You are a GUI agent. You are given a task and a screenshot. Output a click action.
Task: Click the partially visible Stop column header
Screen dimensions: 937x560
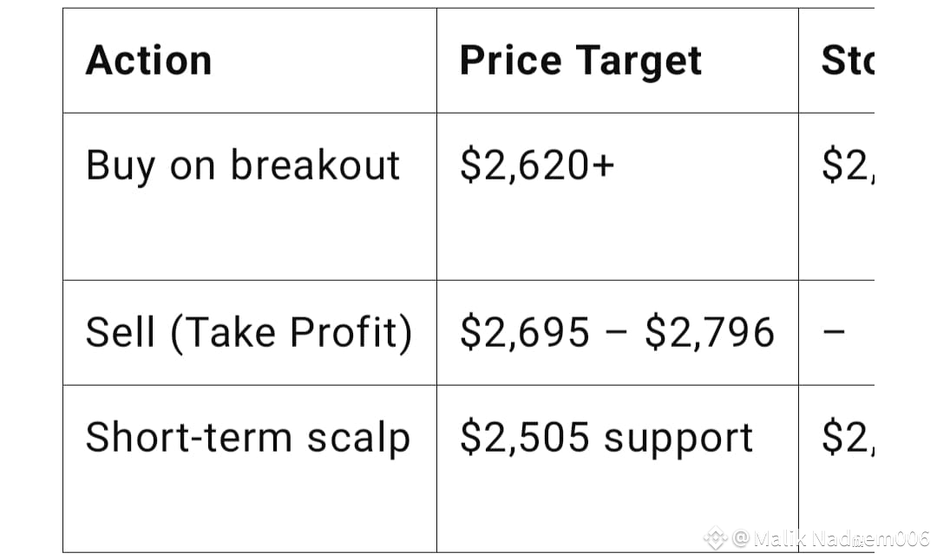click(848, 61)
